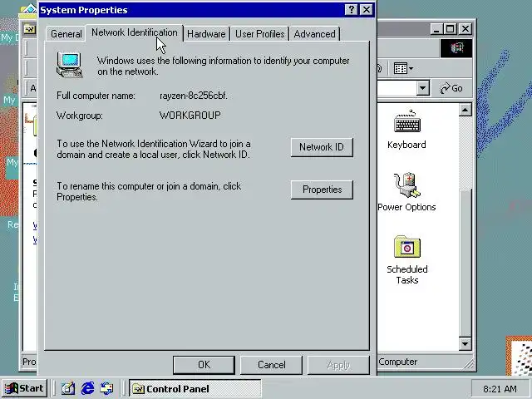532x399 pixels.
Task: Close the Control Panel window
Action: (x=465, y=29)
